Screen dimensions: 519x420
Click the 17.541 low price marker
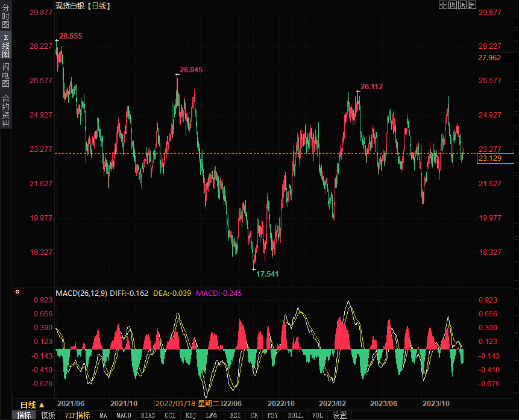pyautogui.click(x=267, y=274)
